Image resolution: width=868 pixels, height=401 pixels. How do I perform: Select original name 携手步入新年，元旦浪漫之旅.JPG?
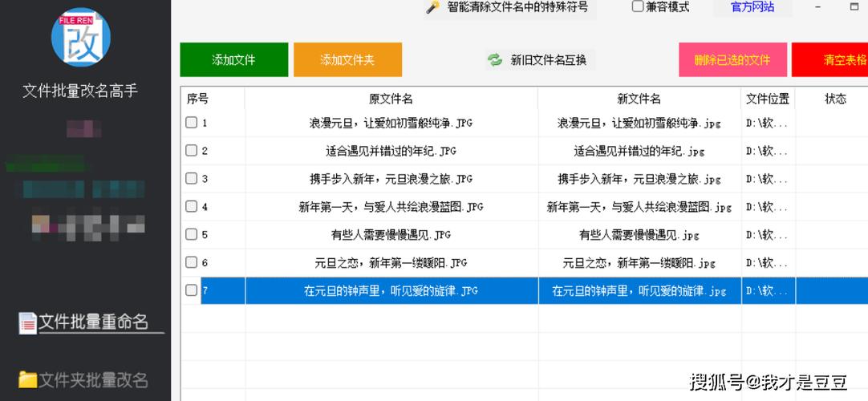pos(391,179)
